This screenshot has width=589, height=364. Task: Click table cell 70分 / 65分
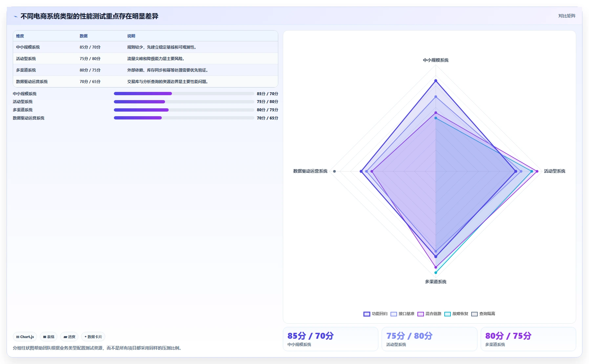pyautogui.click(x=90, y=82)
